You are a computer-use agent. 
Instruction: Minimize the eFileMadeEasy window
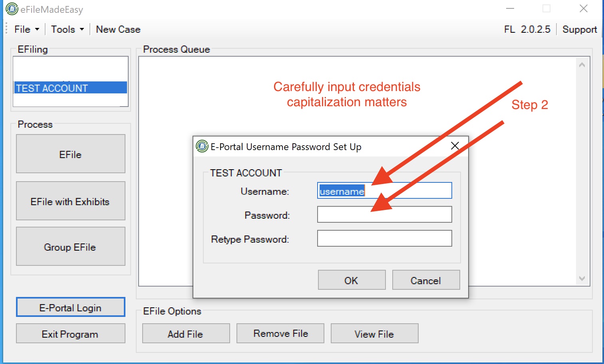tap(510, 8)
